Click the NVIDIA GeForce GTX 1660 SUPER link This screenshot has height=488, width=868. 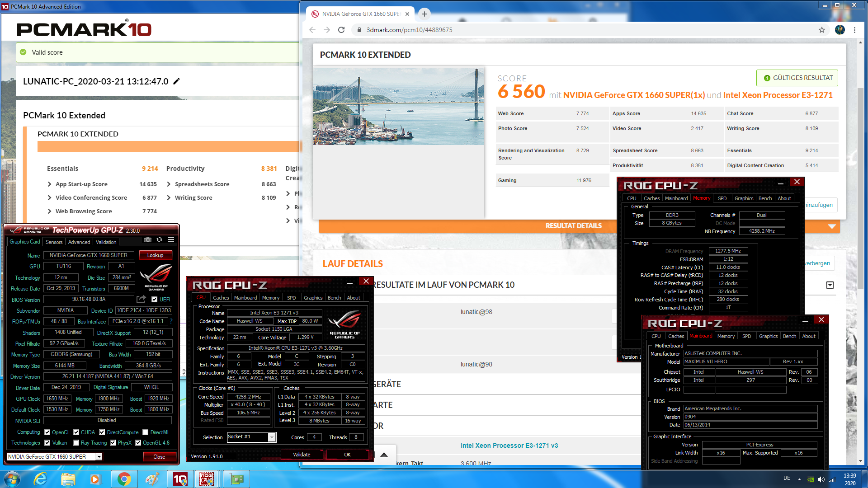coord(634,95)
